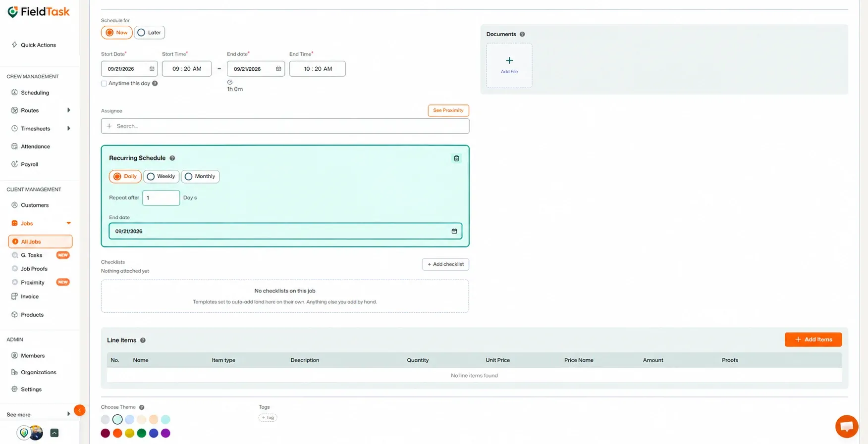The width and height of the screenshot is (868, 444).
Task: Open the job End date calendar icon
Action: coord(278,69)
